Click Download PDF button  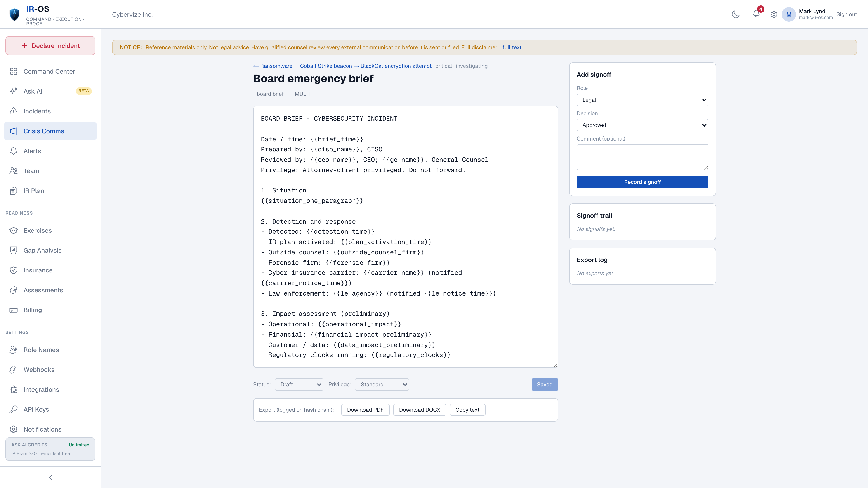[x=365, y=410]
